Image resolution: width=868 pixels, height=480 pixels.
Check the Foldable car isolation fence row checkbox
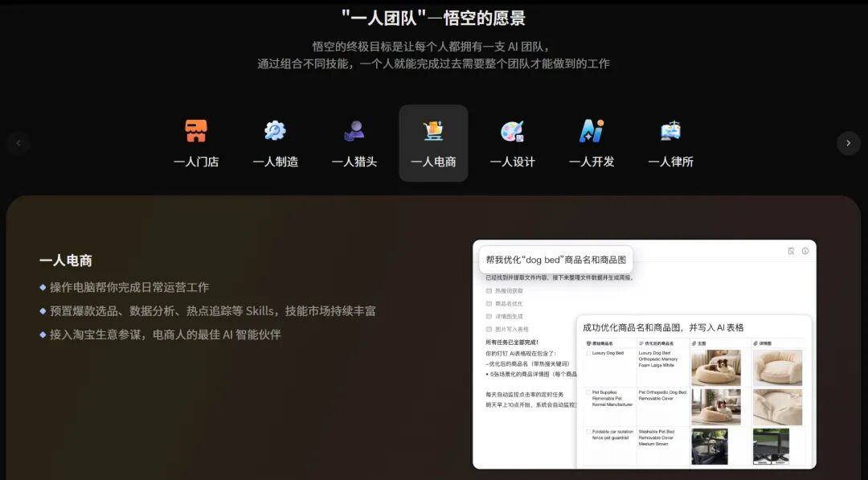click(588, 432)
